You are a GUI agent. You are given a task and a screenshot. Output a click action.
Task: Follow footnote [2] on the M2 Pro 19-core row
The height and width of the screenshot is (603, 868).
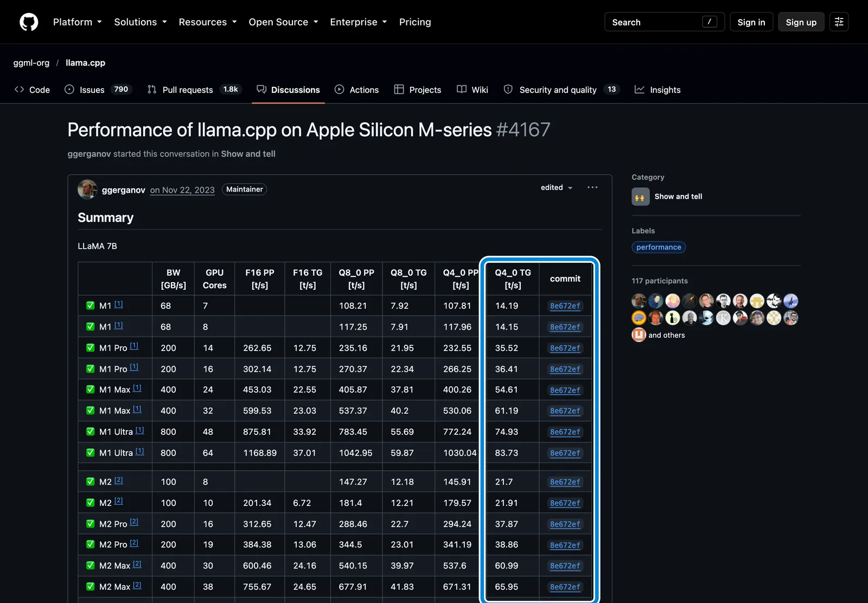coord(134,543)
